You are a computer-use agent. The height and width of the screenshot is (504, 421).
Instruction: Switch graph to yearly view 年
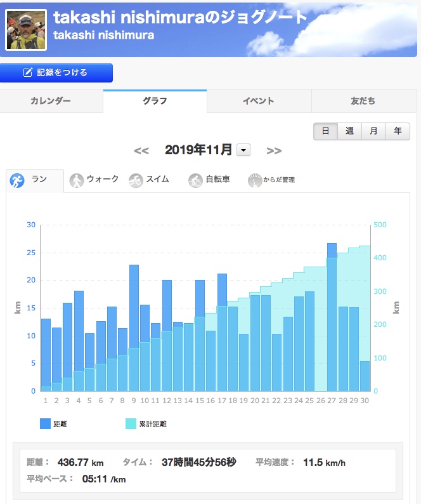pos(398,131)
